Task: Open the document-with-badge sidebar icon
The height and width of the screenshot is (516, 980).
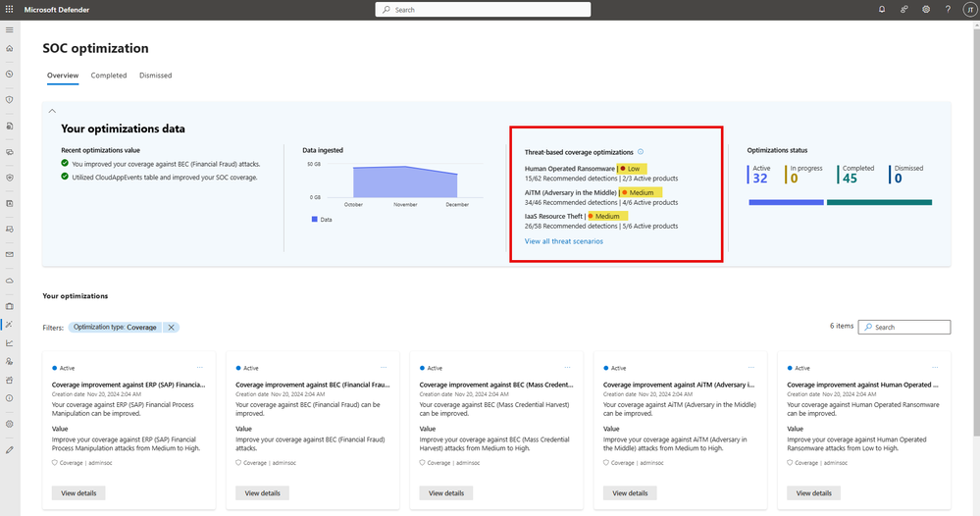Action: point(10,126)
